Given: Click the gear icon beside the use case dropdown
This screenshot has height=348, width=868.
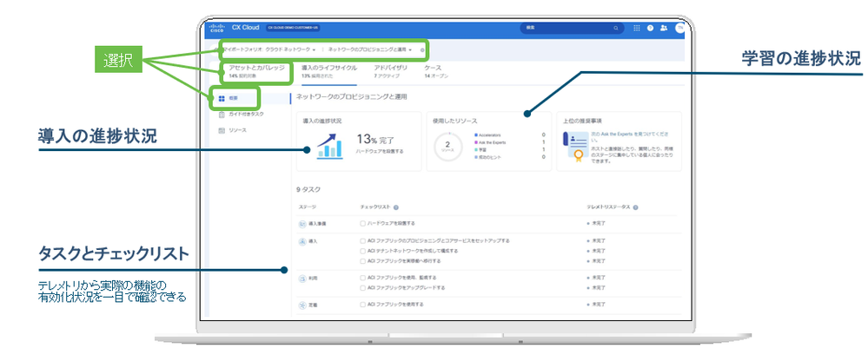Looking at the screenshot, I should click(x=422, y=49).
